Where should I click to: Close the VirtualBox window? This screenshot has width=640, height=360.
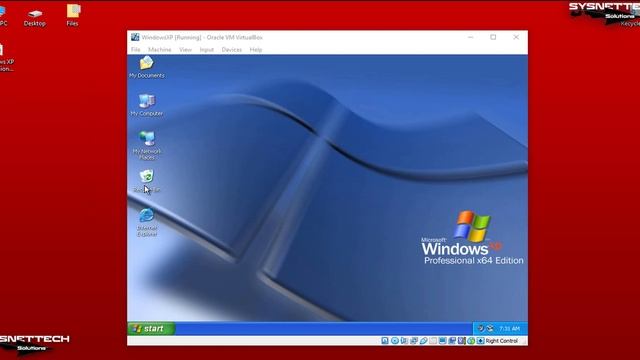click(516, 37)
